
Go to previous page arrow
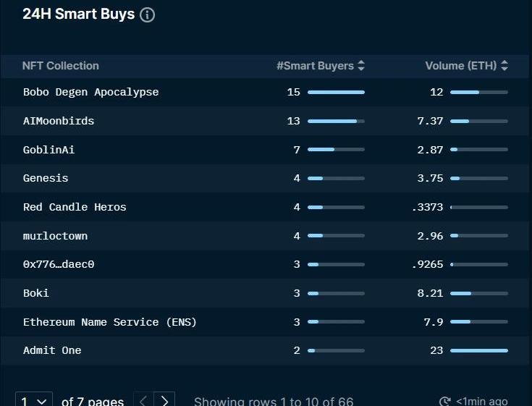tap(143, 400)
